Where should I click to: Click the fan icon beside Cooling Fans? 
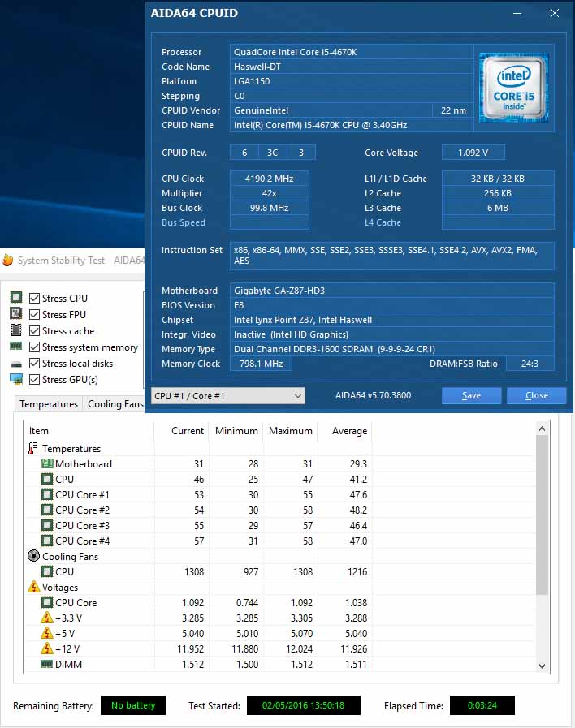point(33,556)
